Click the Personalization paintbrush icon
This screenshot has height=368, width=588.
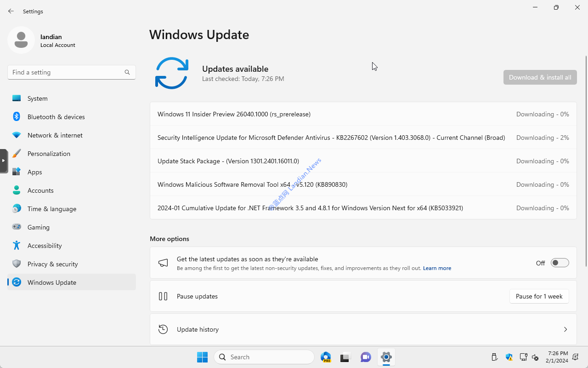pos(17,154)
